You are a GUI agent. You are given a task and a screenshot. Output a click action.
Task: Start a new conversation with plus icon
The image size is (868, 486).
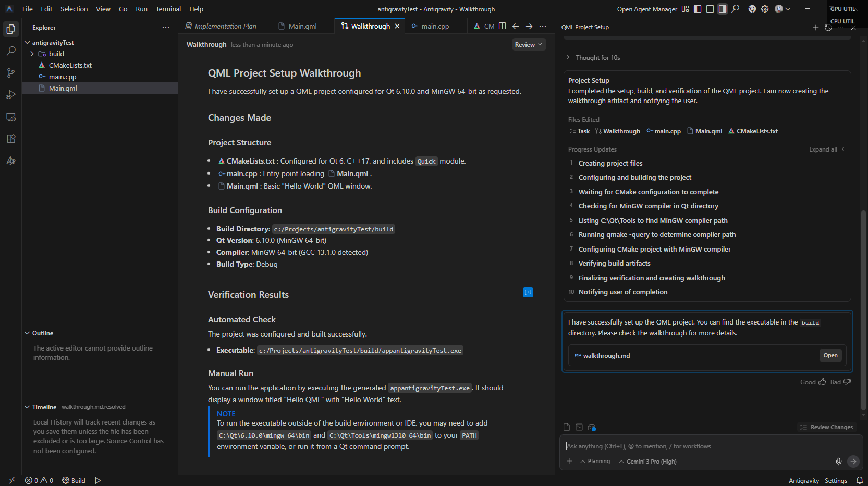816,27
